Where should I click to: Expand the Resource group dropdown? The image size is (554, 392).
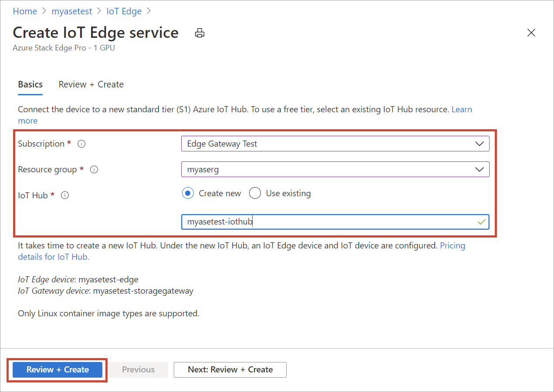coord(335,169)
